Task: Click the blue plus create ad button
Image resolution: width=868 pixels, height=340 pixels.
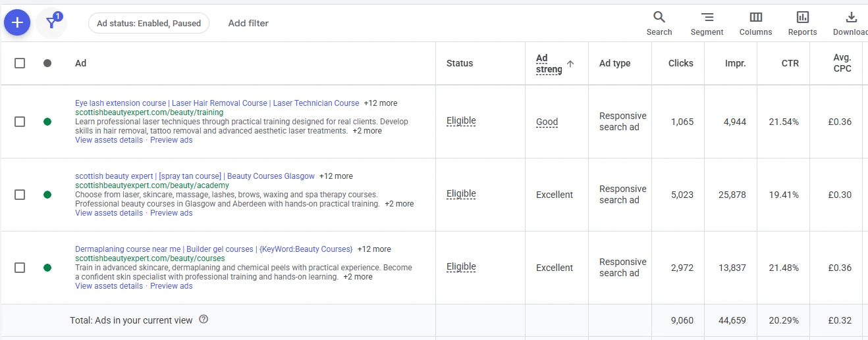Action: click(x=17, y=23)
